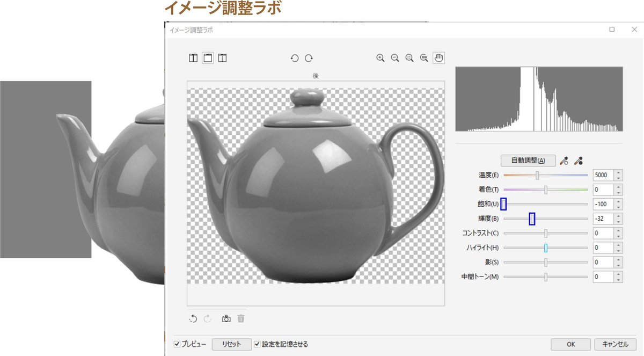Click the ハイライト(H) value field
The height and width of the screenshot is (356, 644).
[x=603, y=248]
